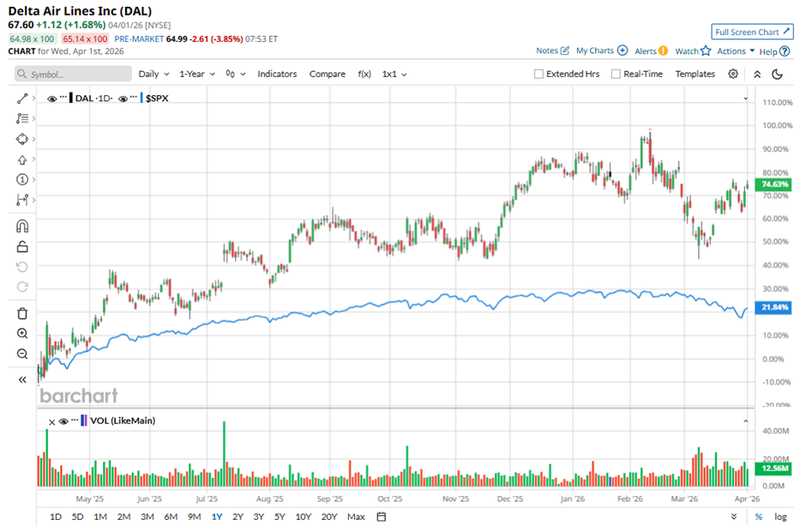Click the trash delete drawings icon

pyautogui.click(x=22, y=314)
